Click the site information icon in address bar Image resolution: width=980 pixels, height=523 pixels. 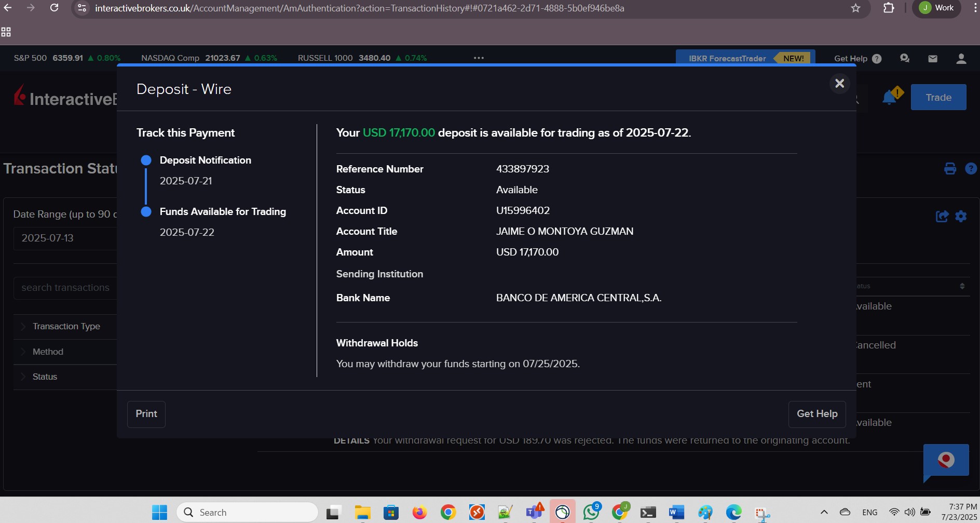point(82,8)
